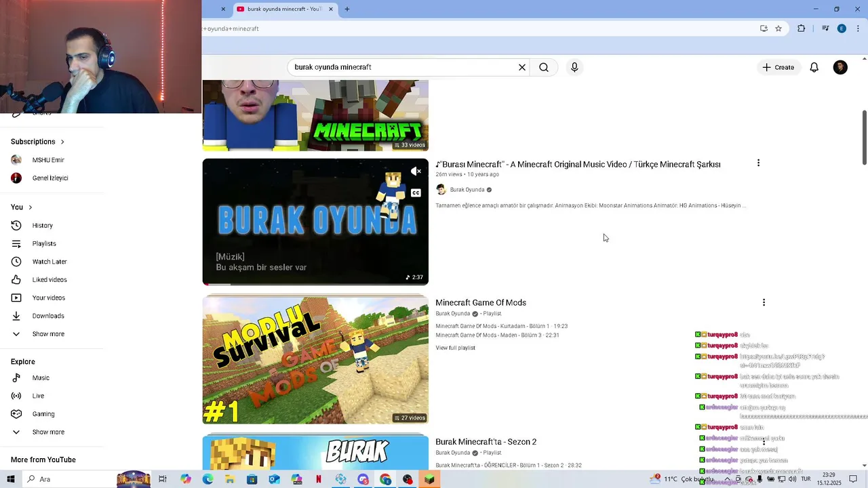The width and height of the screenshot is (868, 488).
Task: Open Chrome three-dot menu
Action: click(x=858, y=28)
